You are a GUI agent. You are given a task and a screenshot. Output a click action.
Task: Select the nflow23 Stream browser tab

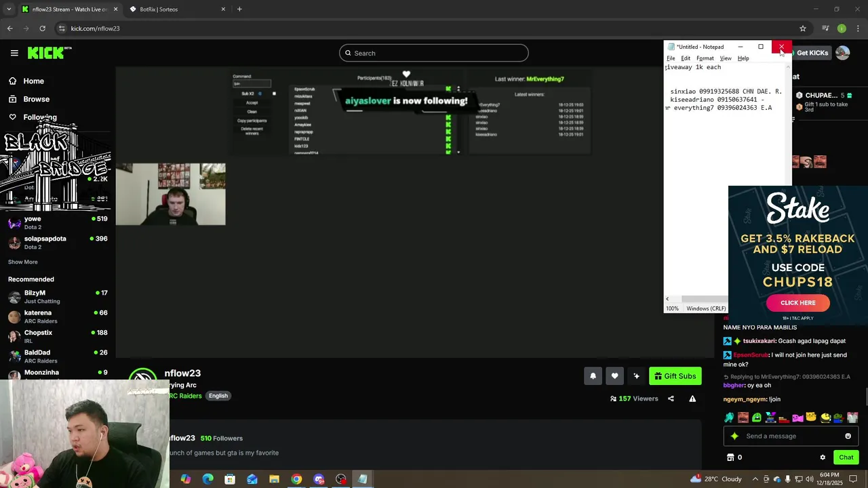pyautogui.click(x=69, y=9)
